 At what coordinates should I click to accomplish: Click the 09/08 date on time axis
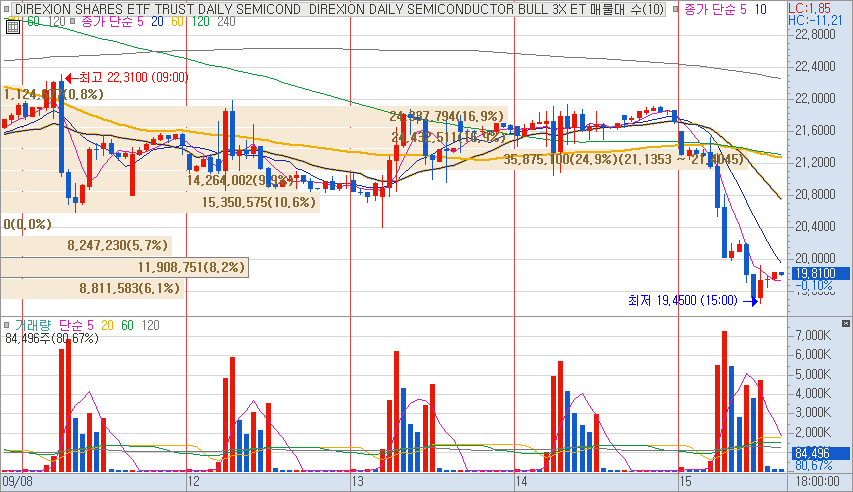click(17, 481)
